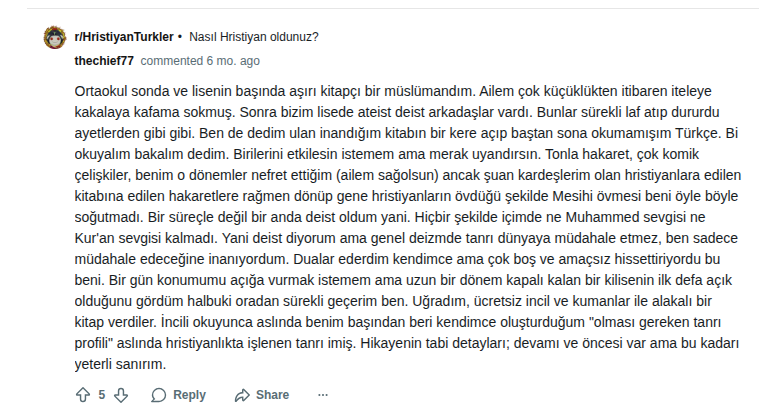Click the Reply speech bubble icon

click(x=160, y=395)
